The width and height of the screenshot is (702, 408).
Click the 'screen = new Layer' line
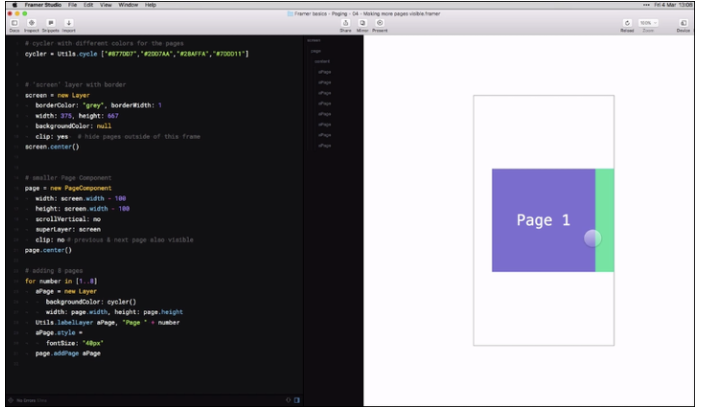[x=57, y=95]
